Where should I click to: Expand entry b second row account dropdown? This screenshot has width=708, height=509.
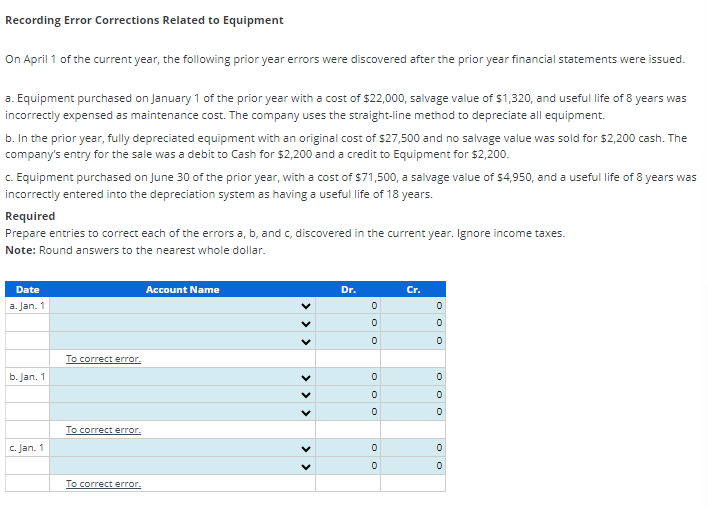pyautogui.click(x=182, y=394)
